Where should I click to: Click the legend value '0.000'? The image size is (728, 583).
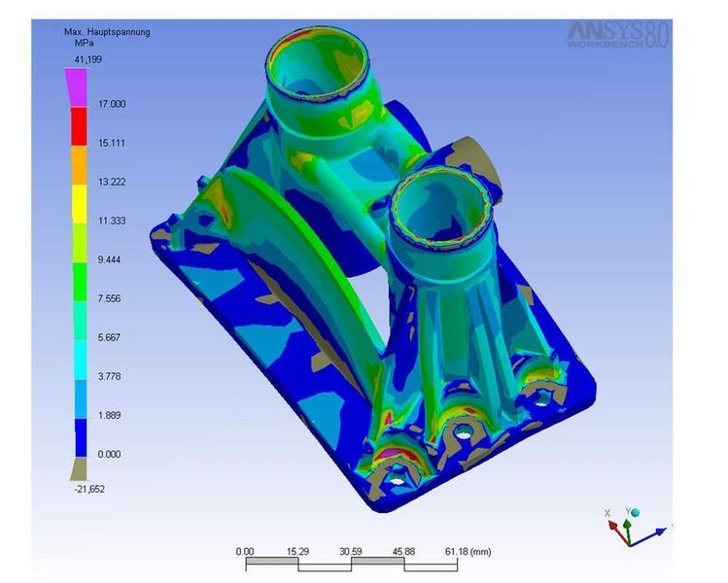pos(109,455)
